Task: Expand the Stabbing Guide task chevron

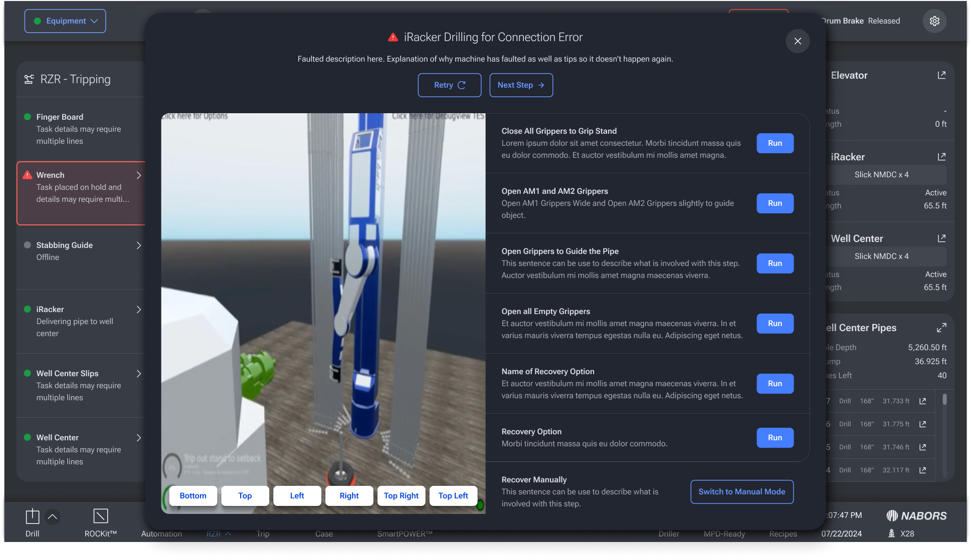Action: point(139,245)
